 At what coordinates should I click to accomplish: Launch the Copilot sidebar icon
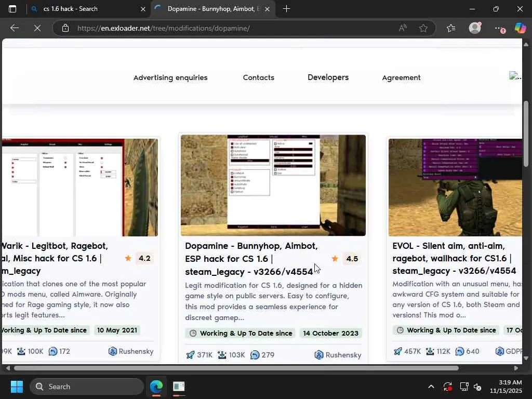click(x=520, y=28)
